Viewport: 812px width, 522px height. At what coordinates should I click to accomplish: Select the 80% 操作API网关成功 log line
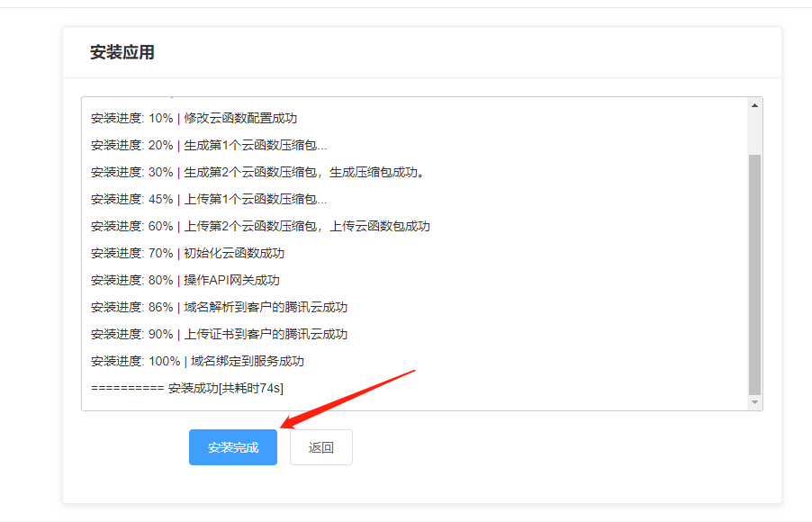pyautogui.click(x=185, y=280)
